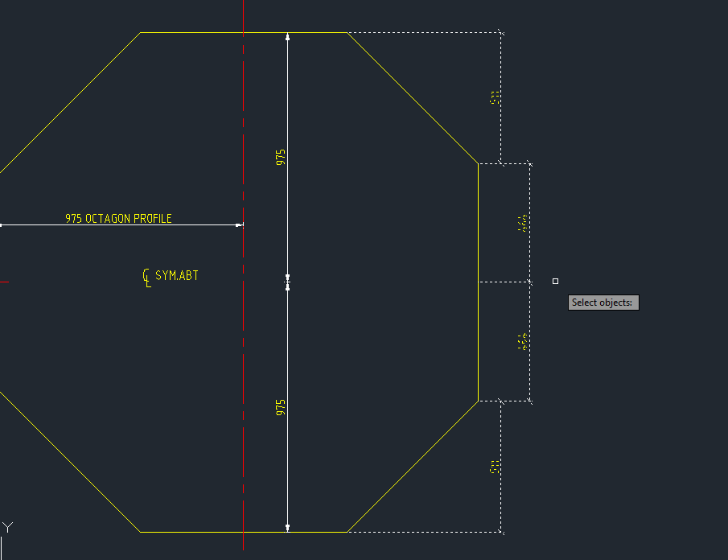Select the octagon's bottom horizontal yellow edge

pyautogui.click(x=243, y=532)
